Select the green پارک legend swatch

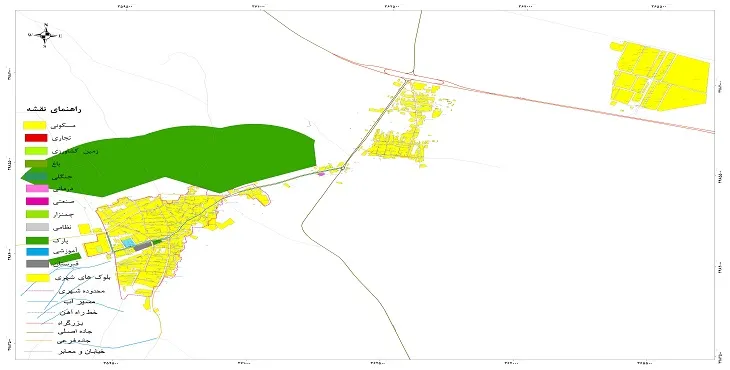tap(37, 240)
